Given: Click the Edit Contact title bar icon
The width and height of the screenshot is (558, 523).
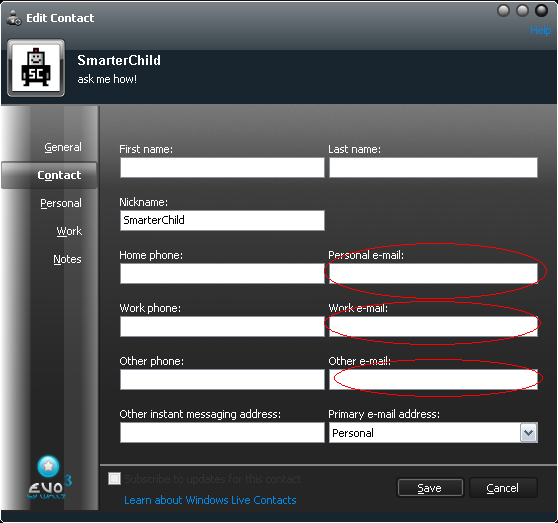Looking at the screenshot, I should 14,18.
